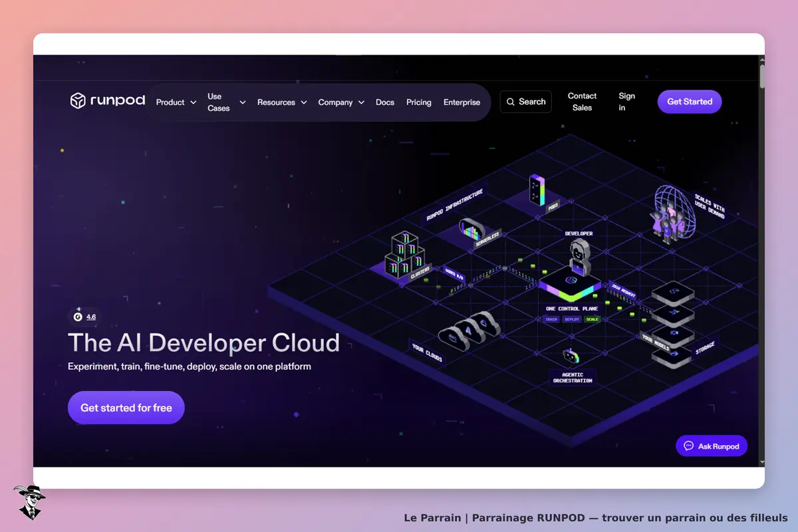Open the Enterprise page

[x=462, y=102]
